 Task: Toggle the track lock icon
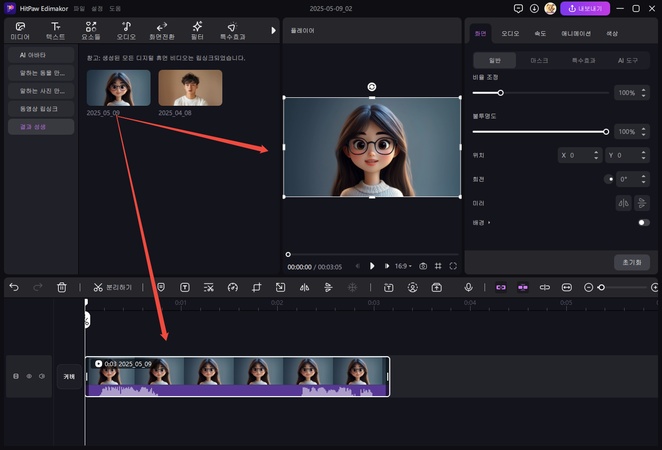[x=15, y=377]
